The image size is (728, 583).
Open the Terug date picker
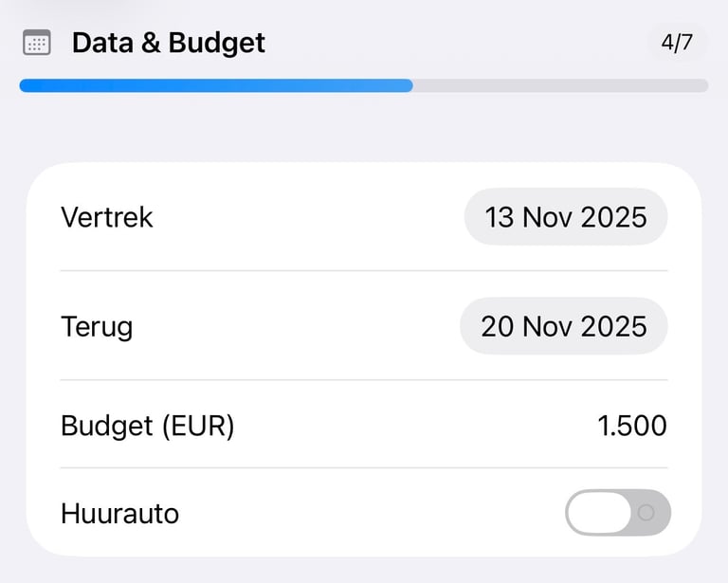pyautogui.click(x=564, y=327)
